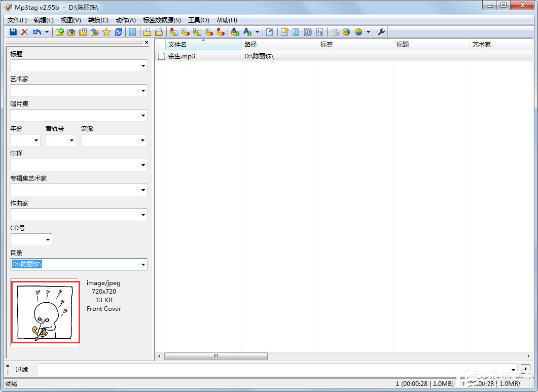Viewport: 538px width, 392px height.
Task: Sort by the 文件名 column header
Action: pyautogui.click(x=203, y=44)
